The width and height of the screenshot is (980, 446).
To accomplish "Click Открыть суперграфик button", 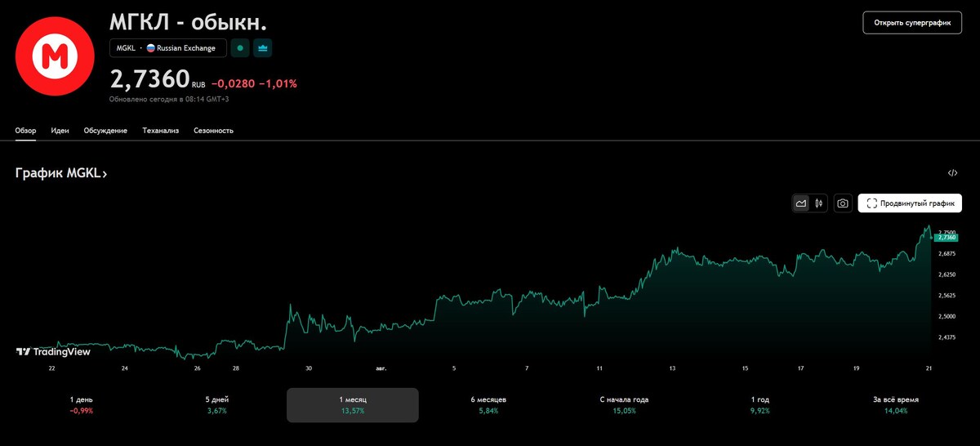I will [x=912, y=23].
